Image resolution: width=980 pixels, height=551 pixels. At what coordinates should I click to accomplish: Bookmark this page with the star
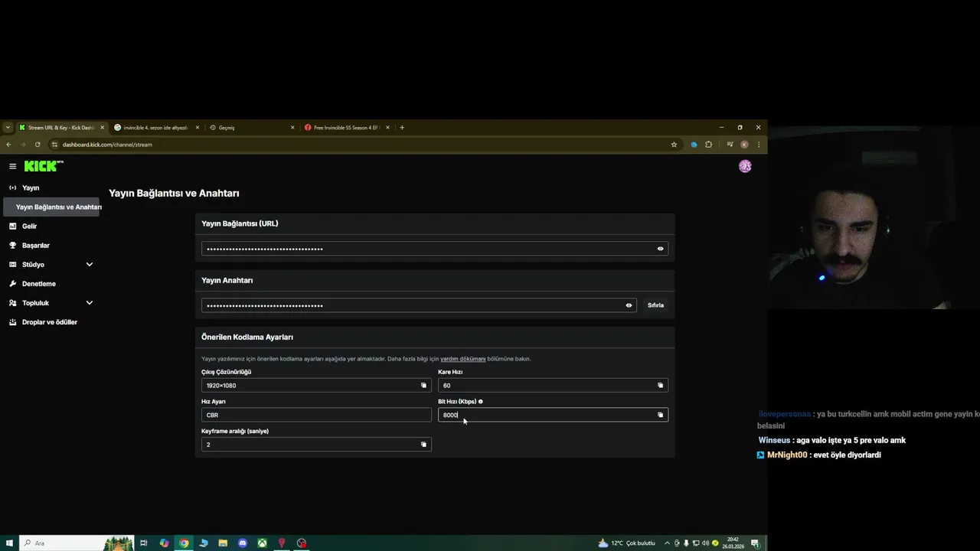(x=674, y=145)
